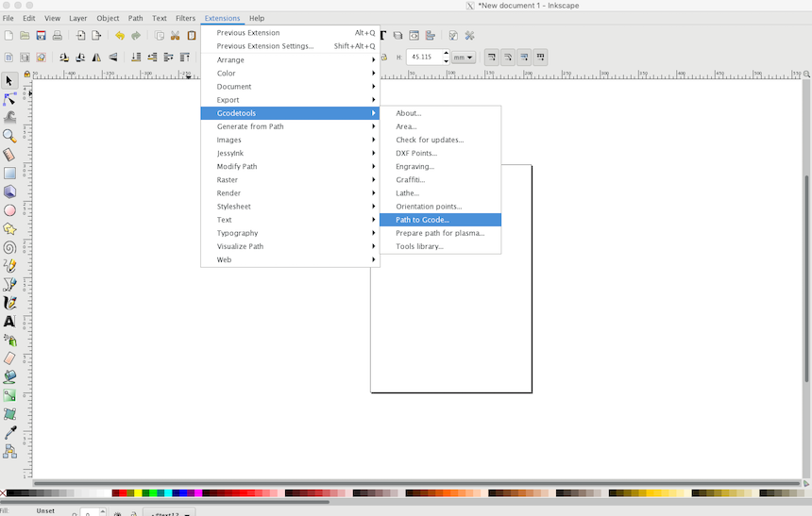
Task: Open the mm units dropdown
Action: tap(464, 58)
